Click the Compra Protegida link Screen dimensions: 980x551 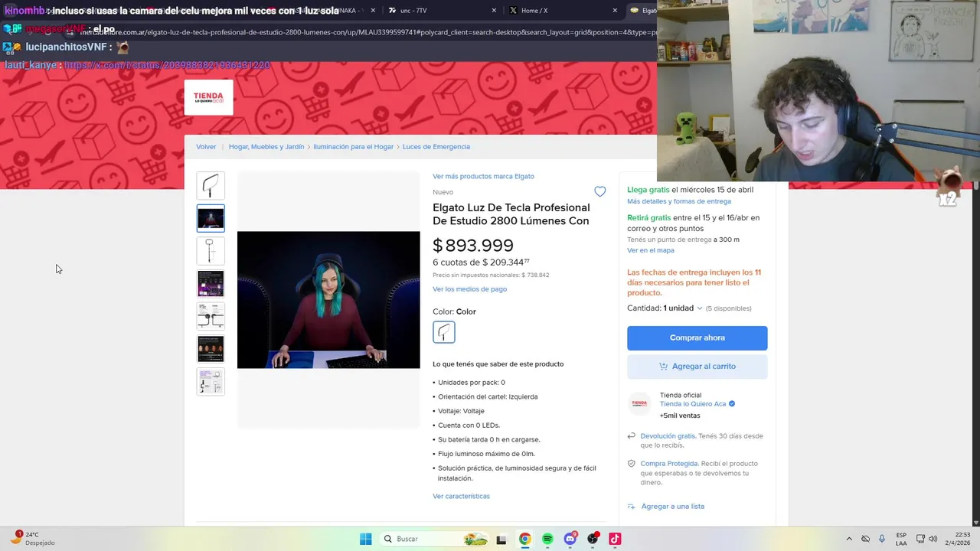pos(669,464)
